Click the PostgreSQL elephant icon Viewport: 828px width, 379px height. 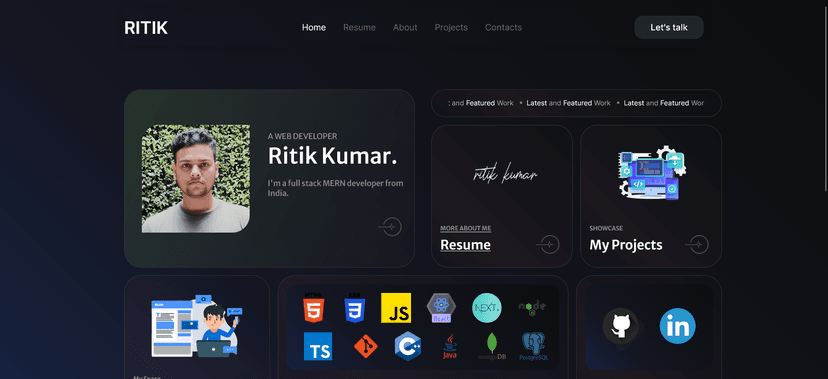534,346
